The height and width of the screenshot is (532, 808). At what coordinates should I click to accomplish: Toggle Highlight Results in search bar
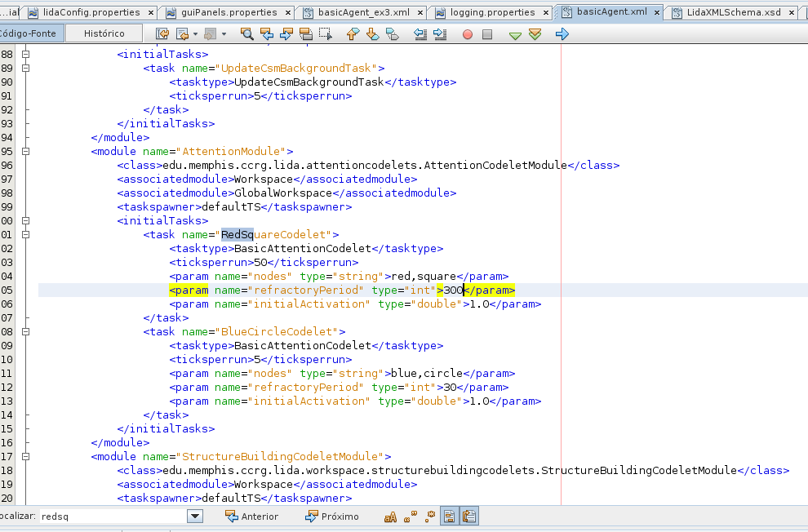coord(449,516)
